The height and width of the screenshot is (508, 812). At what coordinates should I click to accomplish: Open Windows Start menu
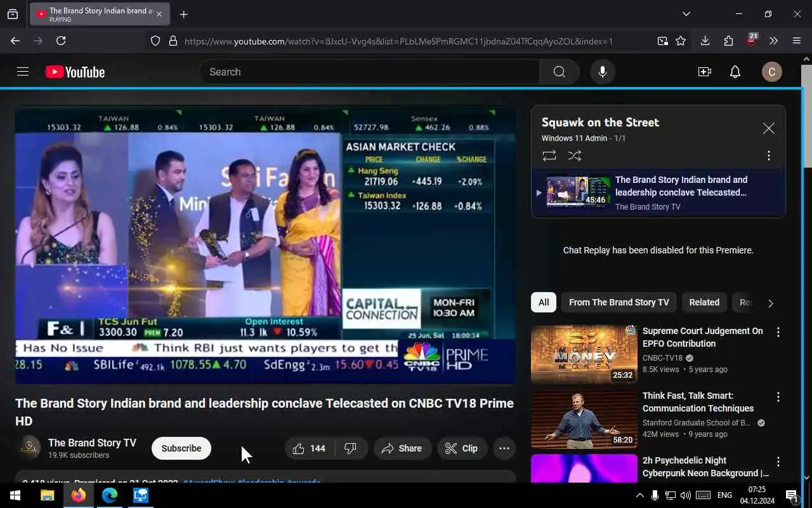[15, 495]
